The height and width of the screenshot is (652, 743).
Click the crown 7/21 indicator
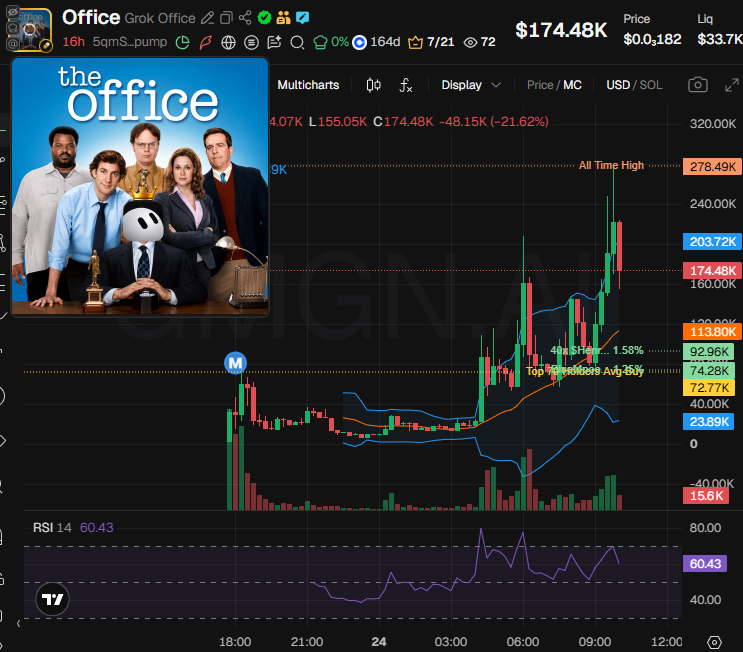click(431, 42)
